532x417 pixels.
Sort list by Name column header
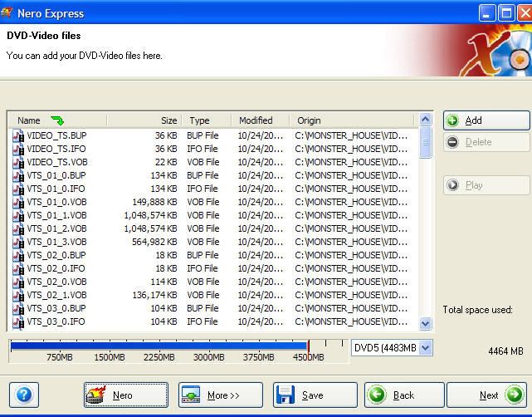[x=57, y=120]
